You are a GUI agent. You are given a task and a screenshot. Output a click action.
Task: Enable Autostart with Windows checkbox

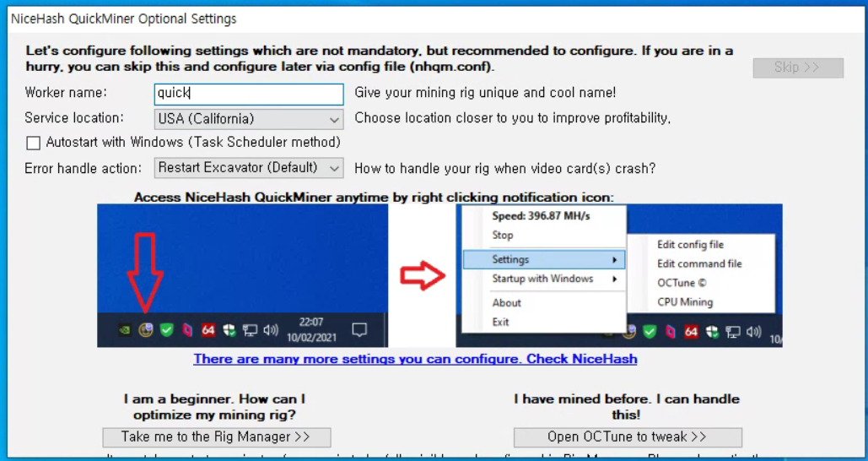(x=34, y=143)
